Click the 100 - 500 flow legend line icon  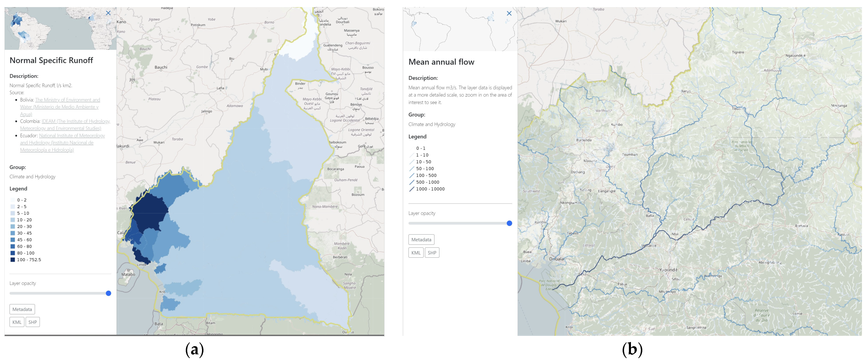coord(412,176)
